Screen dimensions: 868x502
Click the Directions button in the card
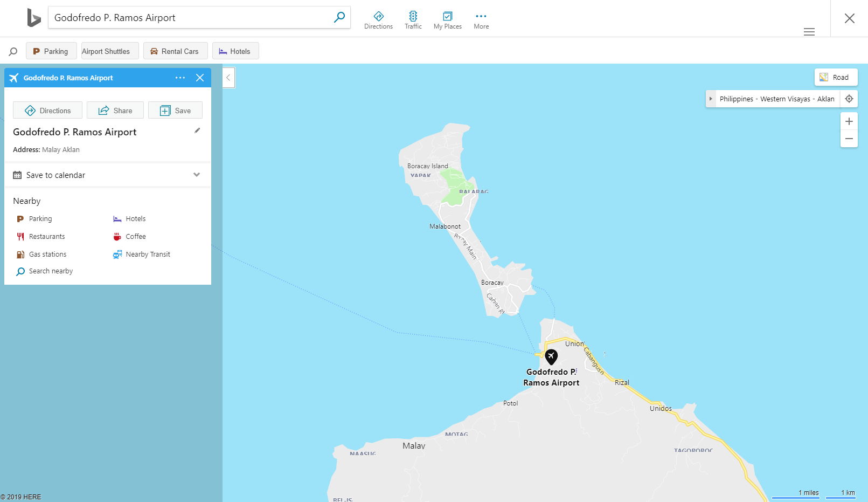point(47,110)
